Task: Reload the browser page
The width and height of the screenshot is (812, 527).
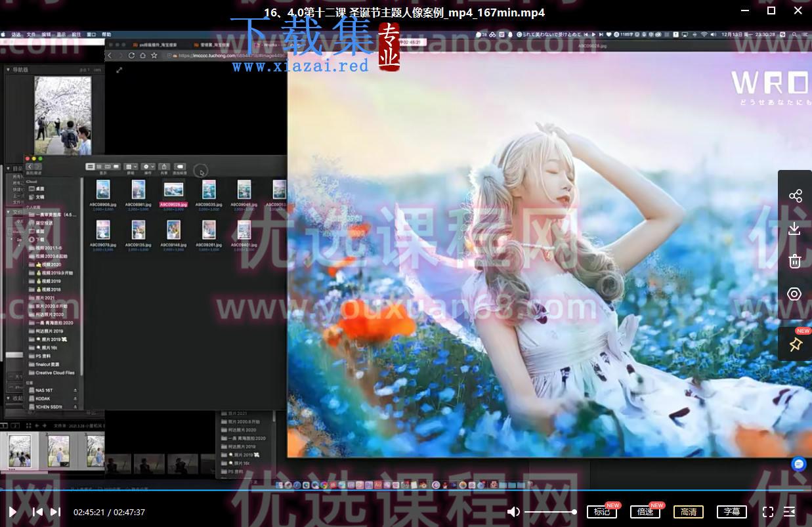Action: (x=132, y=56)
